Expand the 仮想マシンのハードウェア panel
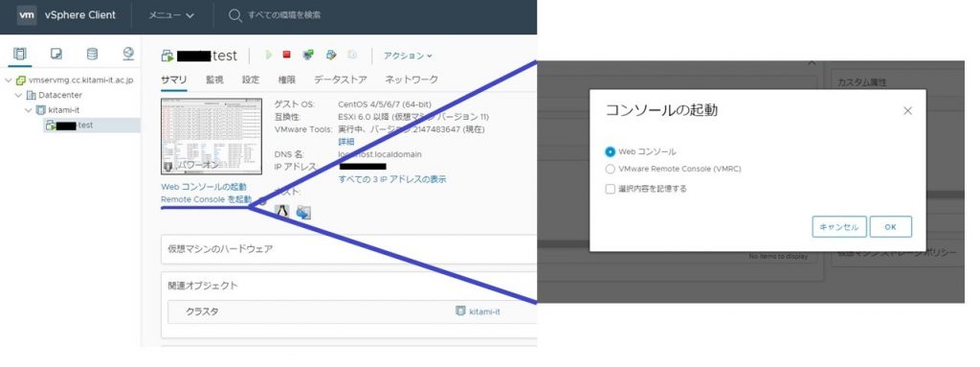Screen dimensions: 980x367 pyautogui.click(x=348, y=248)
